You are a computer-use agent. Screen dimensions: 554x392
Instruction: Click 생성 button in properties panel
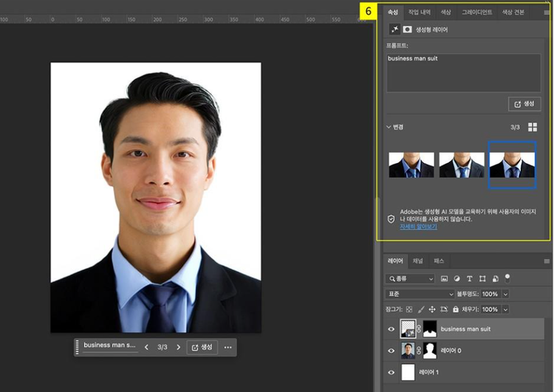point(524,104)
